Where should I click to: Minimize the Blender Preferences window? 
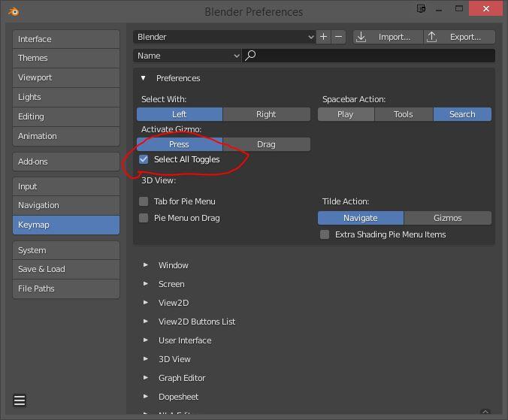click(439, 9)
